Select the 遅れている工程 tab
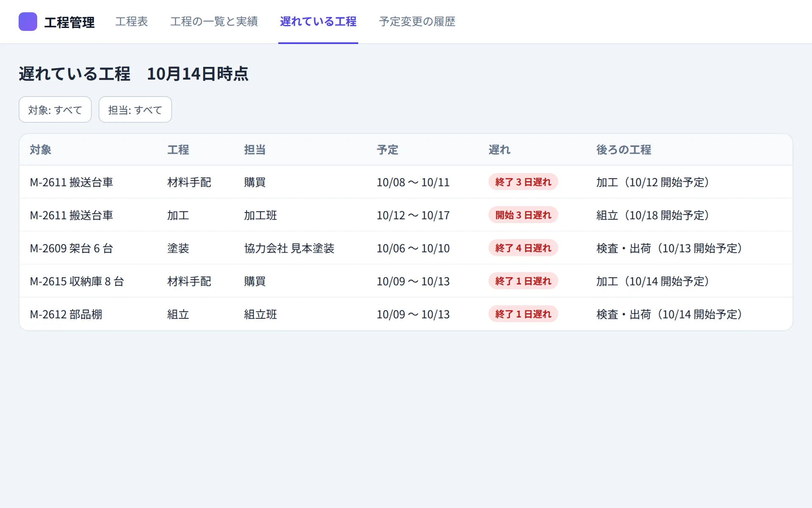The height and width of the screenshot is (508, 812). point(318,22)
